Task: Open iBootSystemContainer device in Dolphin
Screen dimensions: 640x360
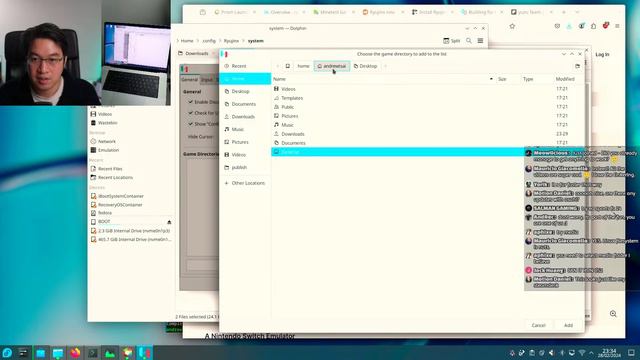Action: pos(120,196)
